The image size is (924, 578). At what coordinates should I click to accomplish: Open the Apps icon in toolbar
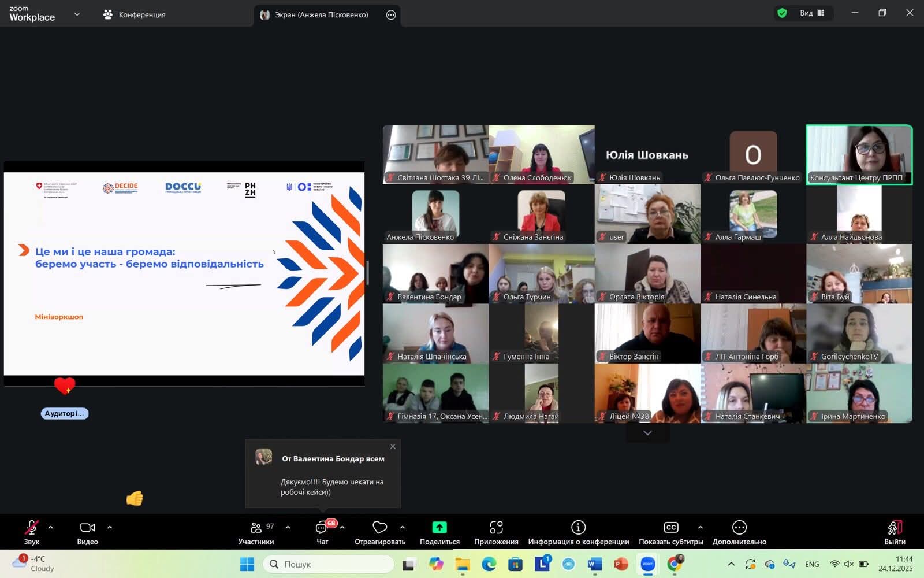tap(496, 528)
